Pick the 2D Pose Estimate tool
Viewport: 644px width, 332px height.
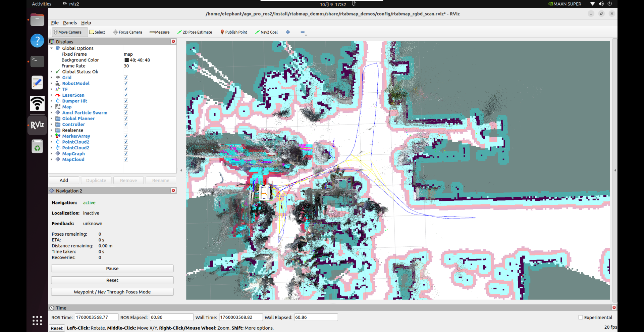point(195,32)
